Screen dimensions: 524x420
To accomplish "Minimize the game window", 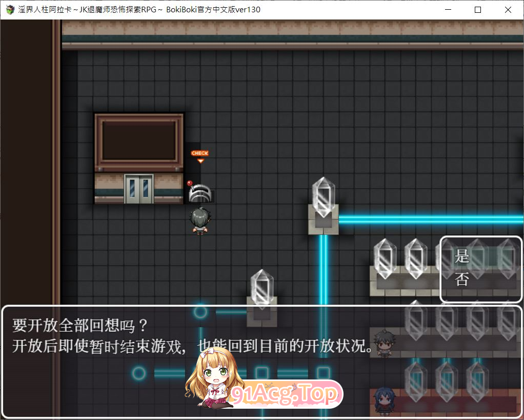I will pyautogui.click(x=448, y=10).
